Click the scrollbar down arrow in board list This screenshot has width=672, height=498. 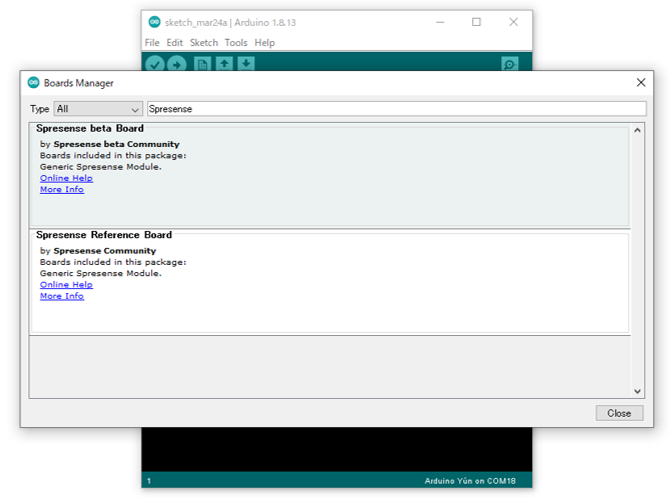[x=639, y=392]
